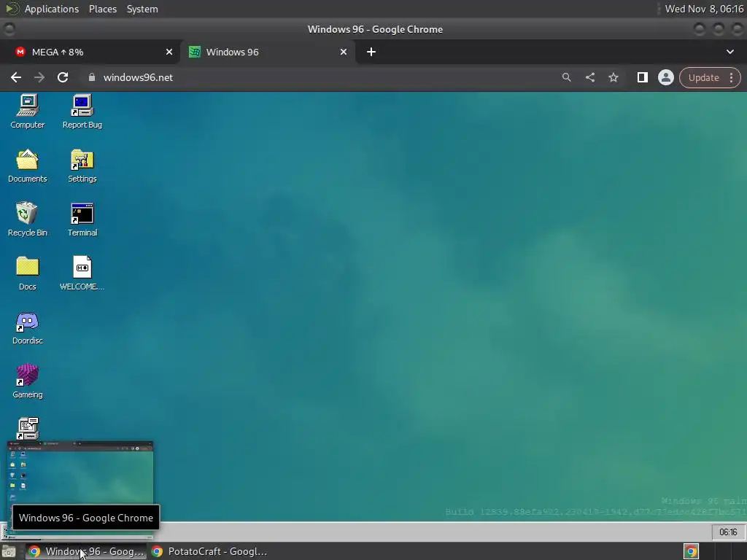Open a new Chrome tab

click(x=371, y=52)
